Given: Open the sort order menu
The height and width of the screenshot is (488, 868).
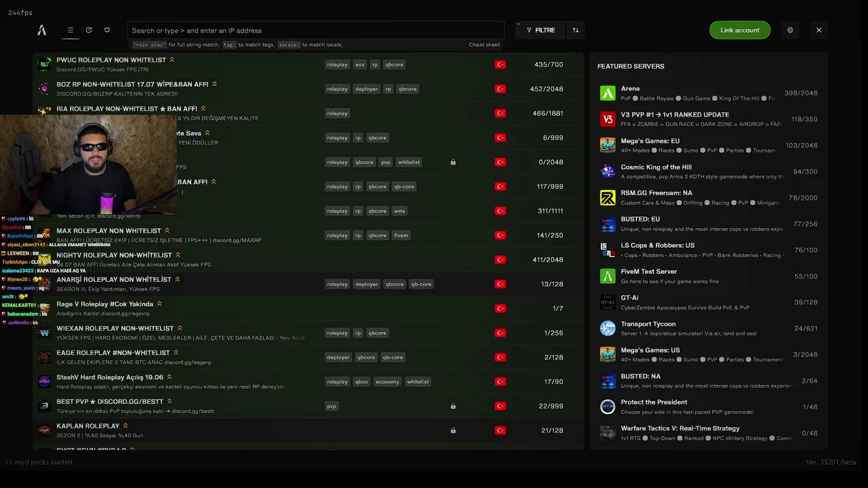Looking at the screenshot, I should pos(576,30).
